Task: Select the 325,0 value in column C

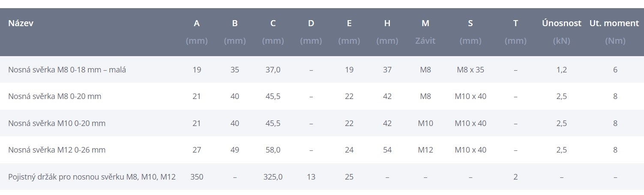Action: pyautogui.click(x=273, y=177)
